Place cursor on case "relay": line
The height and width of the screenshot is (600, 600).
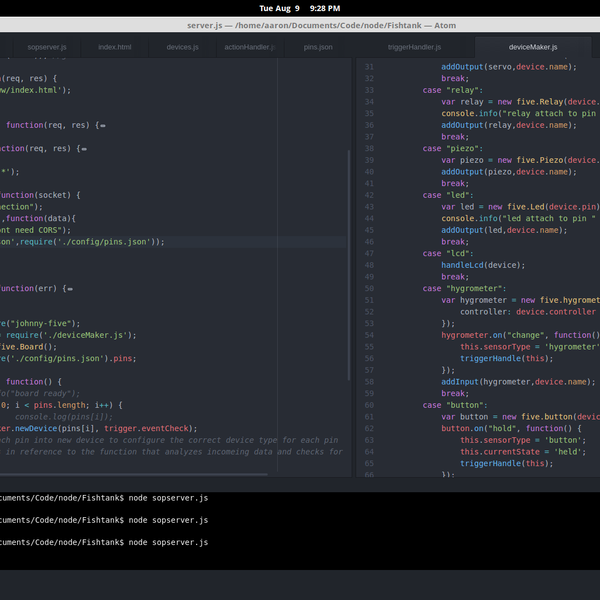pos(453,90)
